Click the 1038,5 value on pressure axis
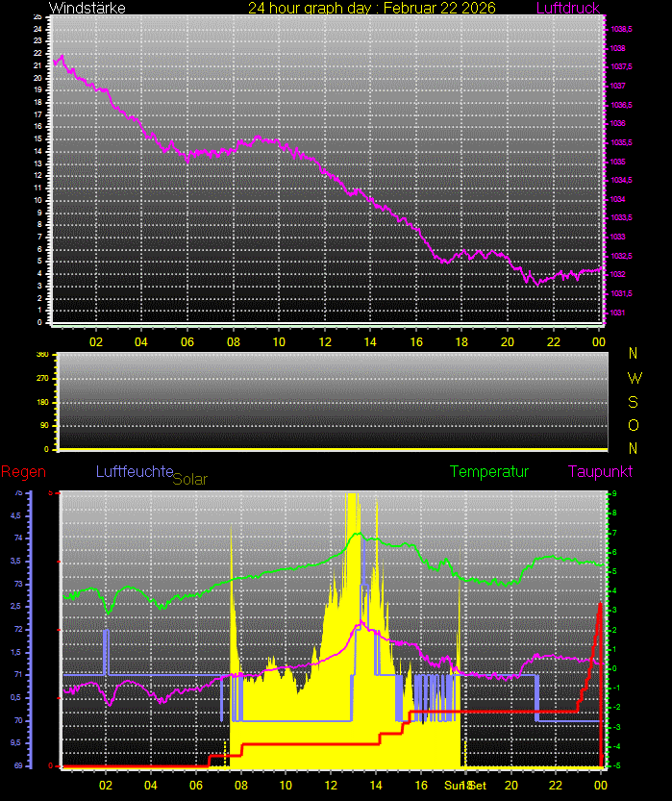This screenshot has height=801, width=672. pos(621,29)
